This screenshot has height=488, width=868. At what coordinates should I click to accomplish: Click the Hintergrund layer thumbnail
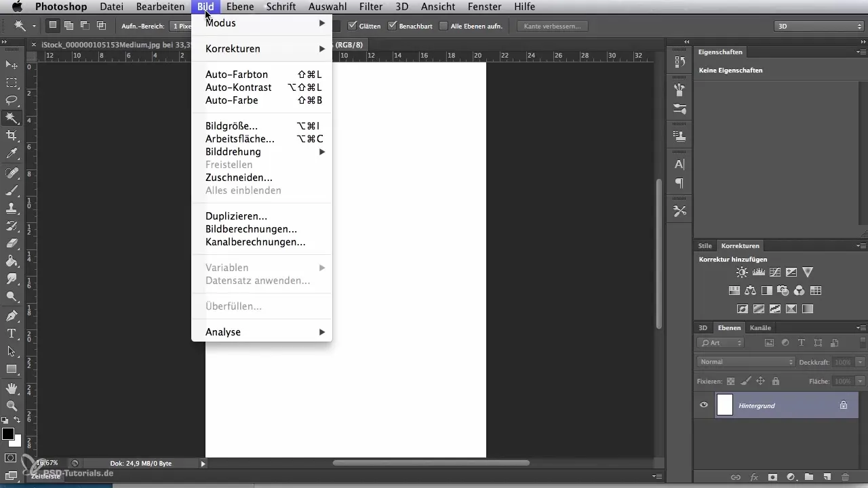coord(725,405)
